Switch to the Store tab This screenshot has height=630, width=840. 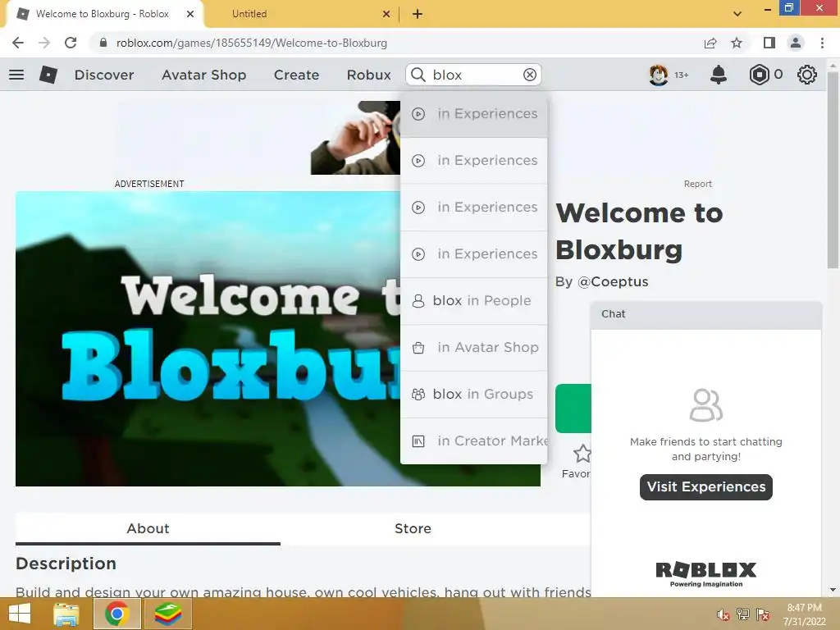(x=413, y=529)
